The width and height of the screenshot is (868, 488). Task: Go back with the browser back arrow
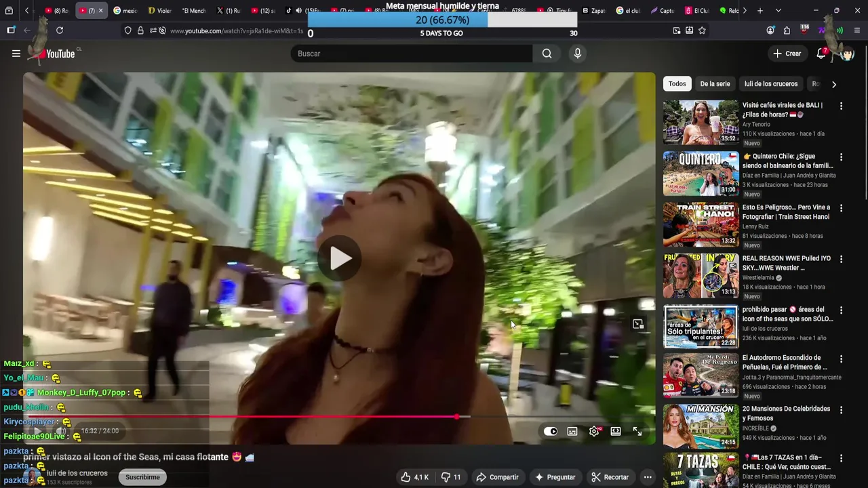point(27,30)
